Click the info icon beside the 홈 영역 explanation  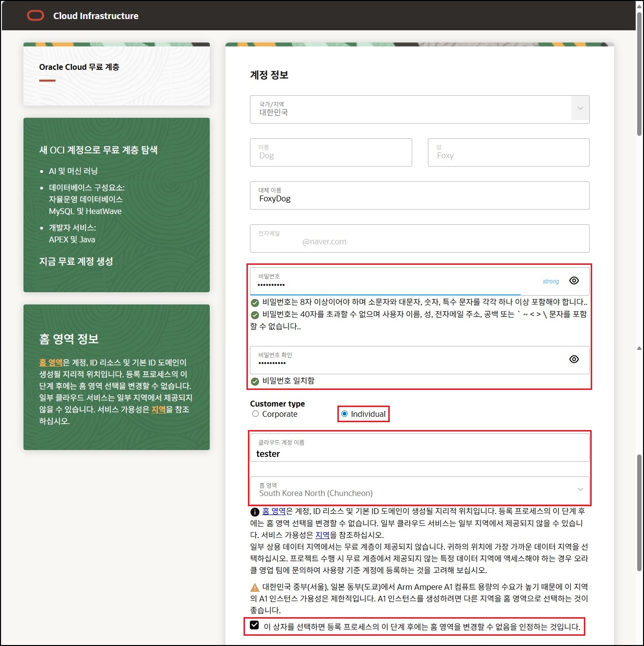[x=255, y=512]
